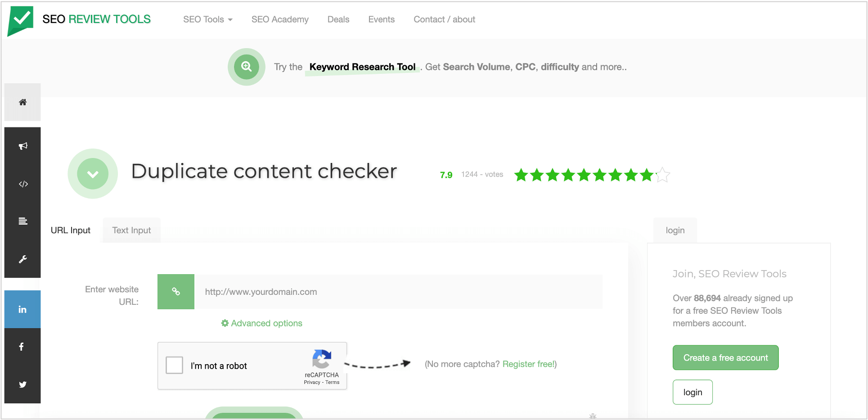
Task: Open the code brackets icon in sidebar
Action: pos(22,184)
